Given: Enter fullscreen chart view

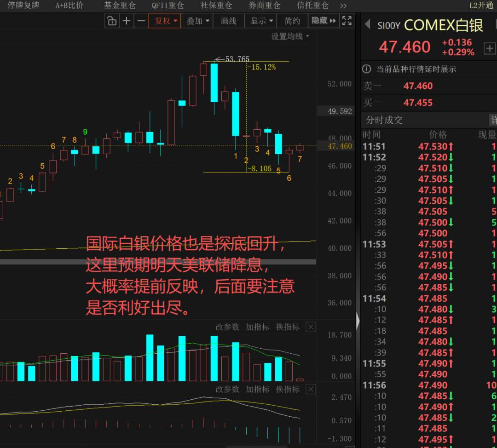Looking at the screenshot, I should [x=347, y=21].
